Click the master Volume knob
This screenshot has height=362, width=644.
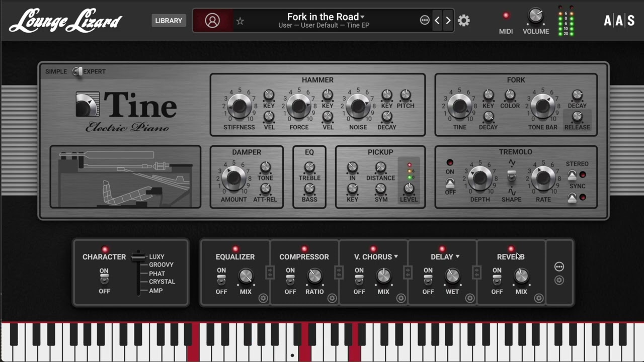pos(536,16)
